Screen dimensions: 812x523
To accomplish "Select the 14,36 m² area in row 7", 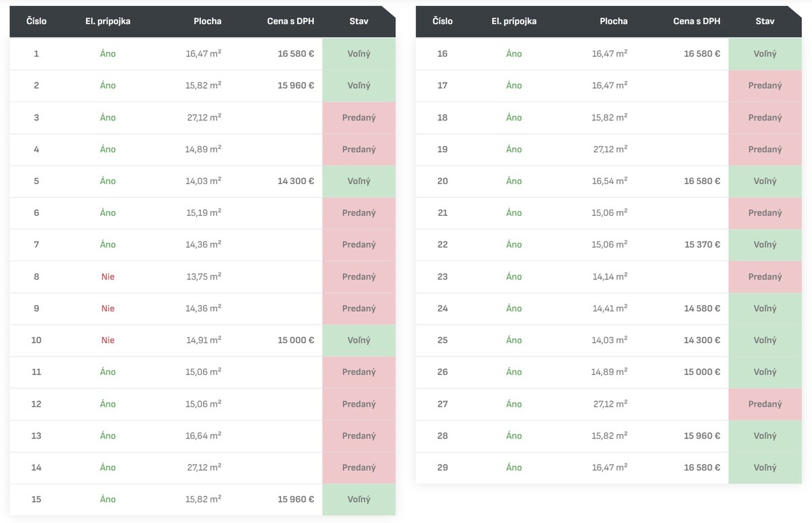I will (x=203, y=245).
